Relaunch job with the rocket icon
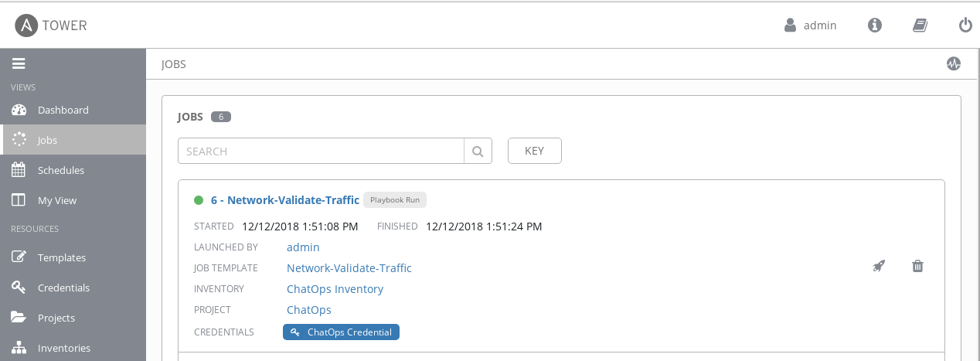980x361 pixels. click(x=879, y=266)
